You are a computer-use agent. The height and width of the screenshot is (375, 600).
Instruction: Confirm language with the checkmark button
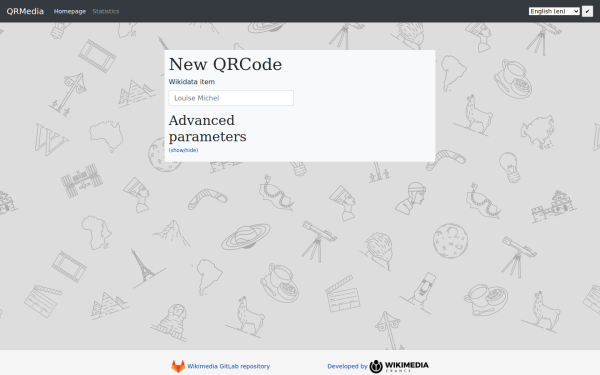(x=587, y=11)
